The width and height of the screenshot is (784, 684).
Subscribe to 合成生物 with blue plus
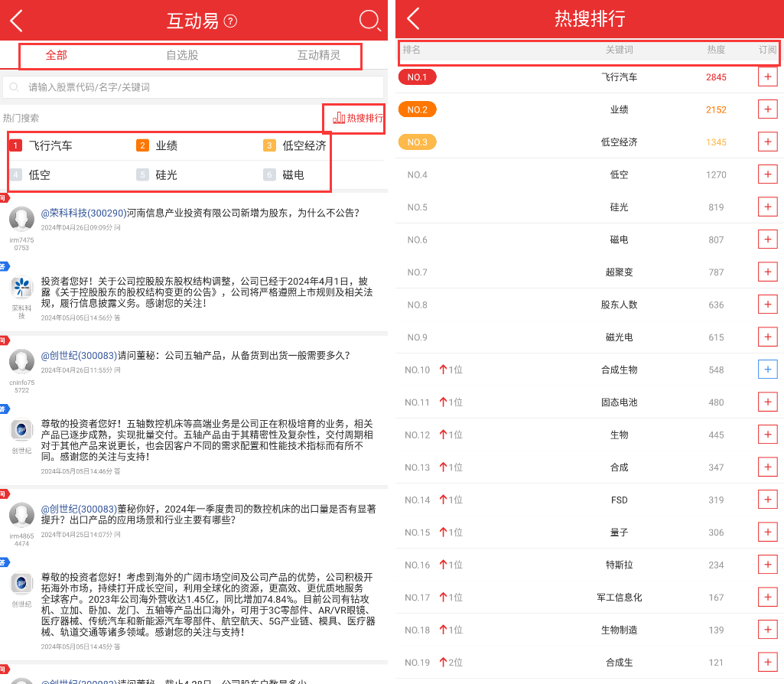click(x=767, y=370)
